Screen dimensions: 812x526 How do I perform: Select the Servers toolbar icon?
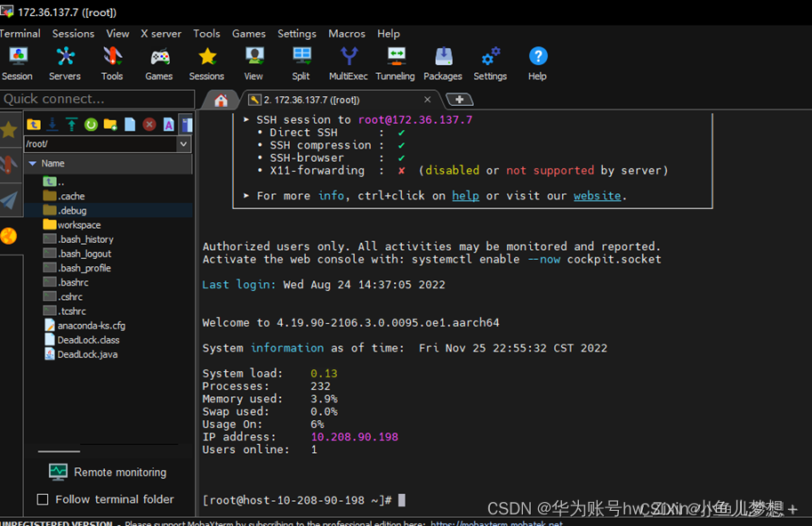64,62
